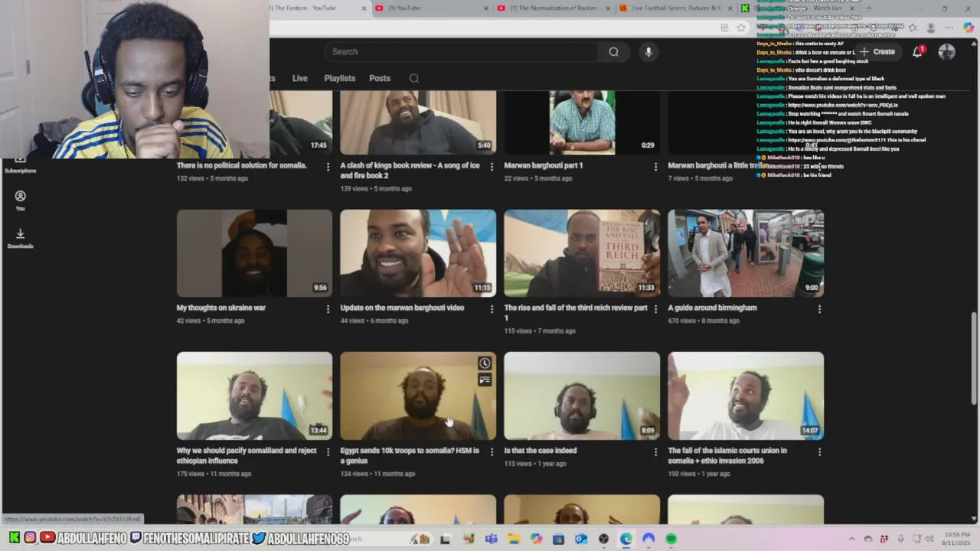Open the 'Why we should pacify somaliland' thumbnail
The image size is (980, 551).
254,396
